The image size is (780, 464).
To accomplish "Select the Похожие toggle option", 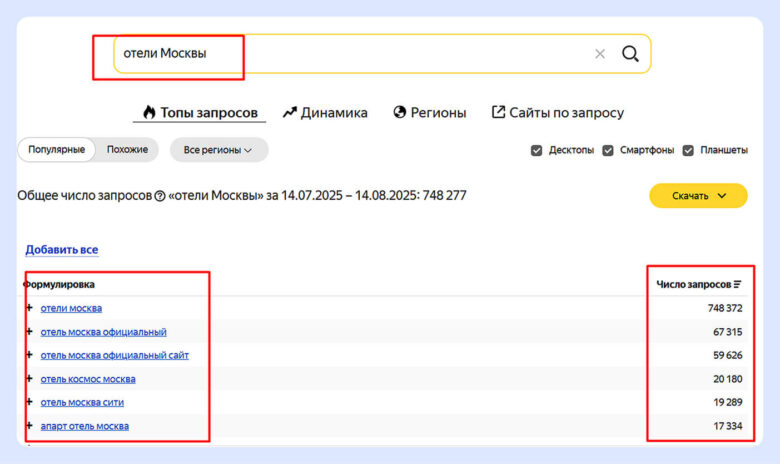I will (x=127, y=150).
